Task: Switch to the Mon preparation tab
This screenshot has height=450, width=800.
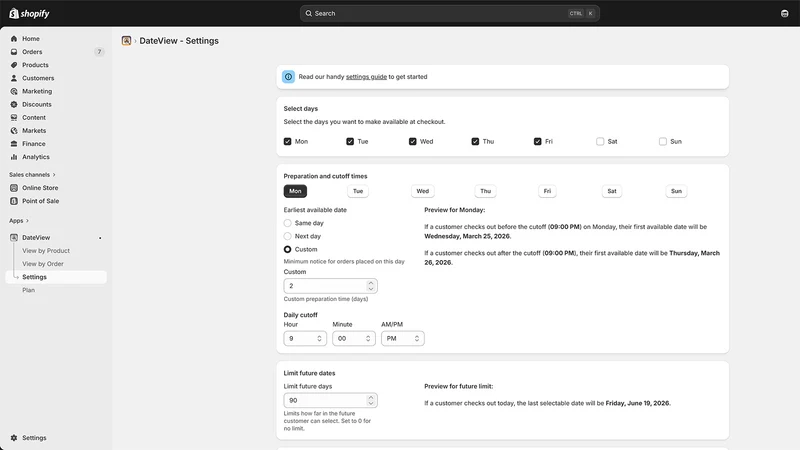Action: pyautogui.click(x=295, y=191)
